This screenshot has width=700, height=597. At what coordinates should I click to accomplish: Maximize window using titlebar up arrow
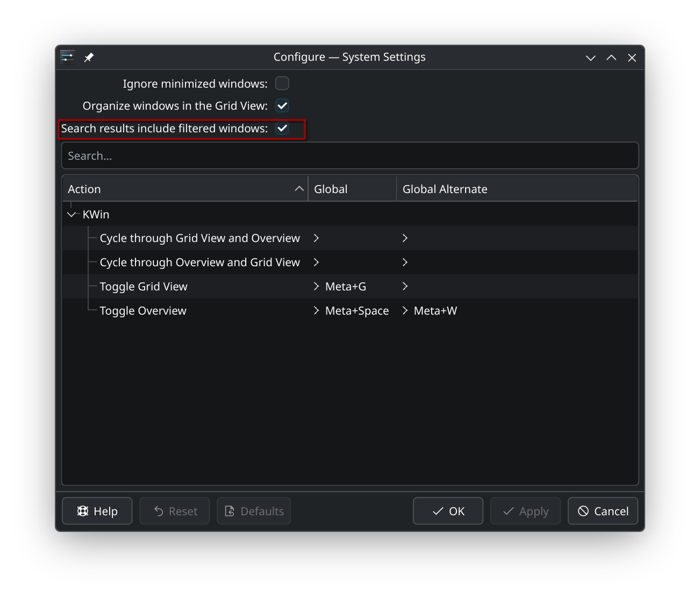click(x=611, y=58)
